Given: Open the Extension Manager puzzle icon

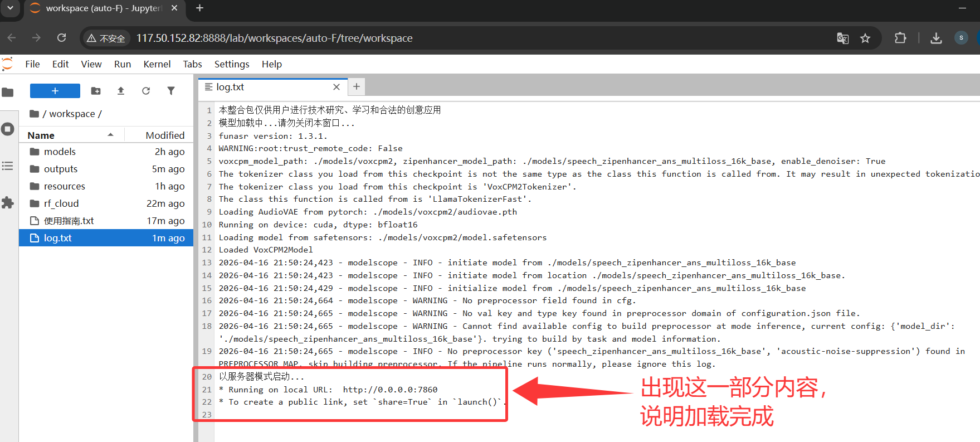Looking at the screenshot, I should [8, 203].
